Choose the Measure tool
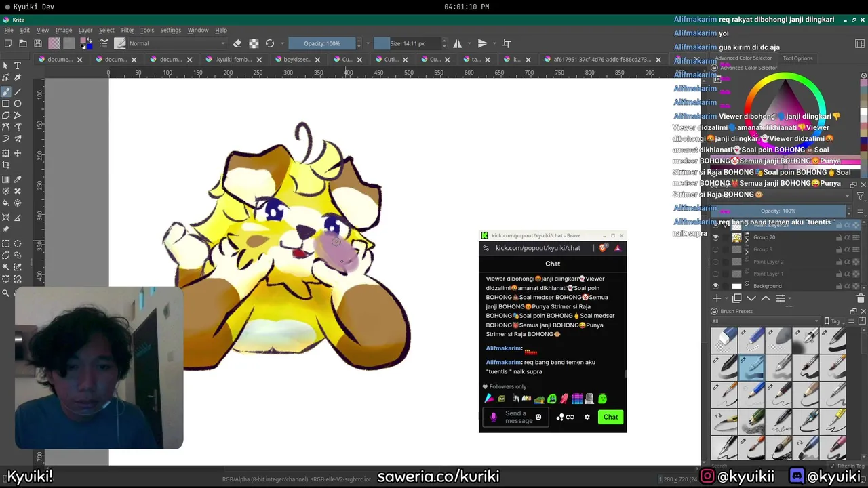 coord(18,218)
